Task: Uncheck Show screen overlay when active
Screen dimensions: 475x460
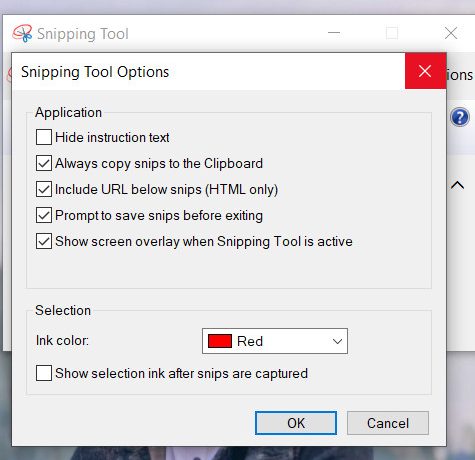Action: tap(44, 241)
